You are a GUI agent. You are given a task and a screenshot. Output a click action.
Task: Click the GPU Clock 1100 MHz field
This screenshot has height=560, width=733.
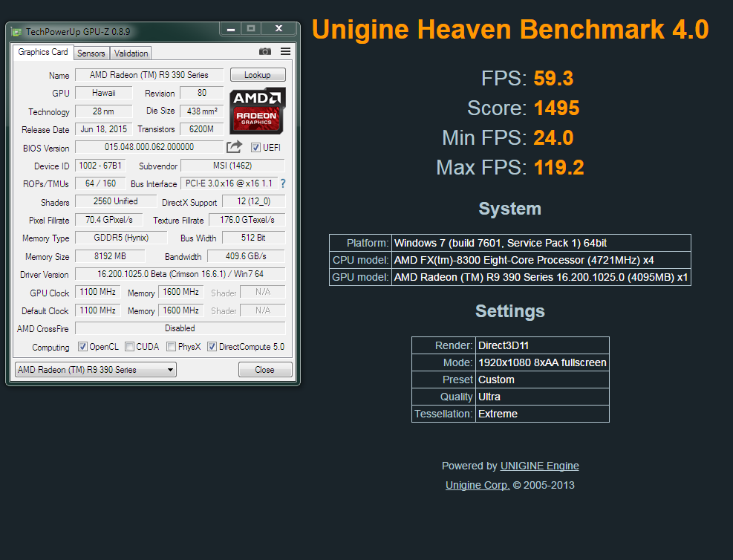pos(98,292)
